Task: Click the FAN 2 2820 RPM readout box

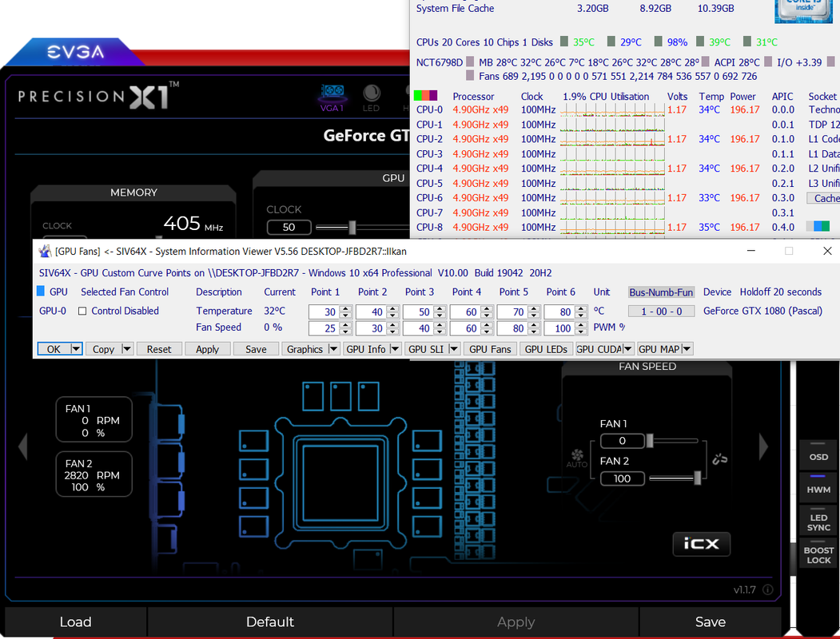Action: 94,474
